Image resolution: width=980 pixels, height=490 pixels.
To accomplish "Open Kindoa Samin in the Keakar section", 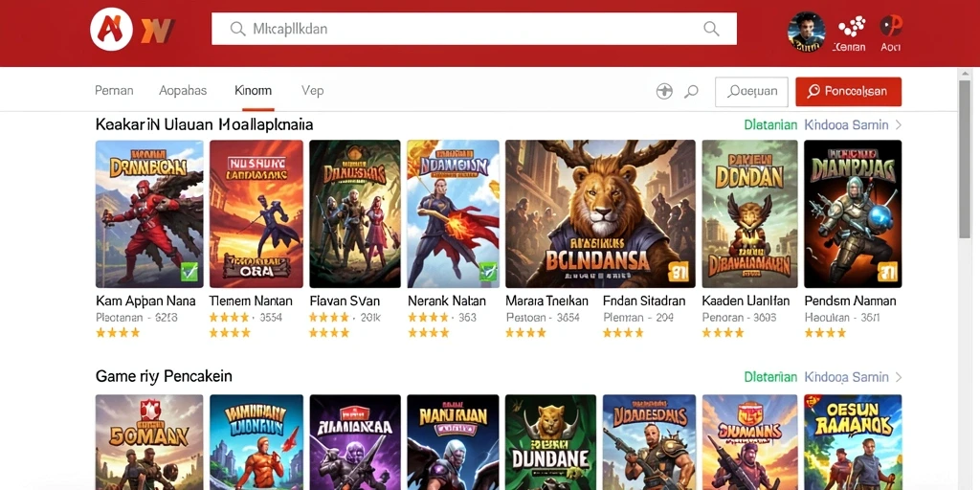I will pos(846,125).
